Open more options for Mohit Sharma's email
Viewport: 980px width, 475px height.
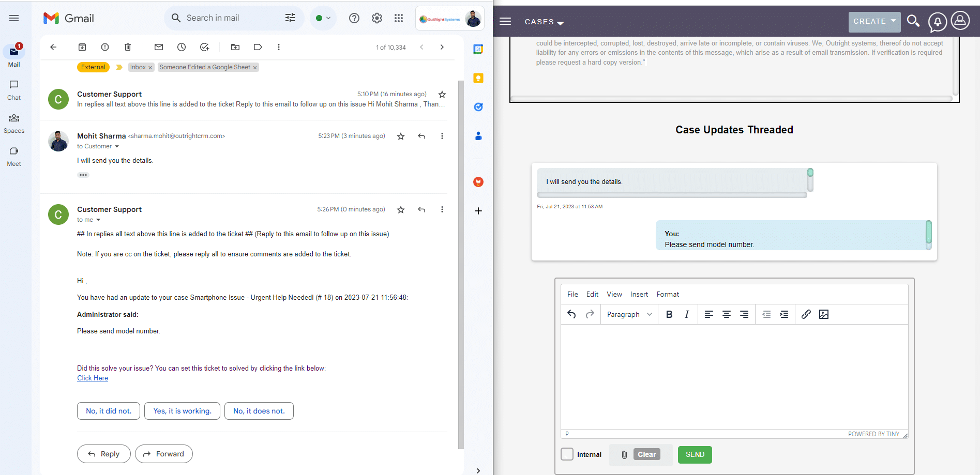tap(442, 136)
